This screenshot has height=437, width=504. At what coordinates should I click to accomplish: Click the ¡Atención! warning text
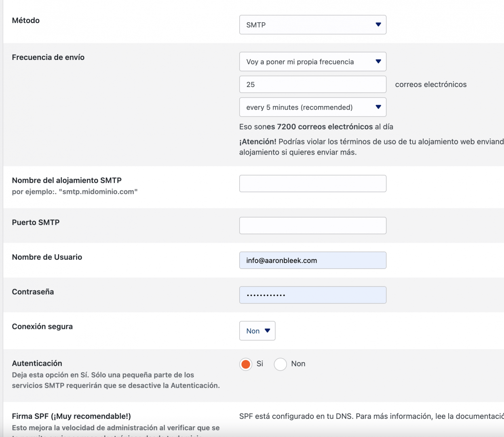tap(258, 142)
